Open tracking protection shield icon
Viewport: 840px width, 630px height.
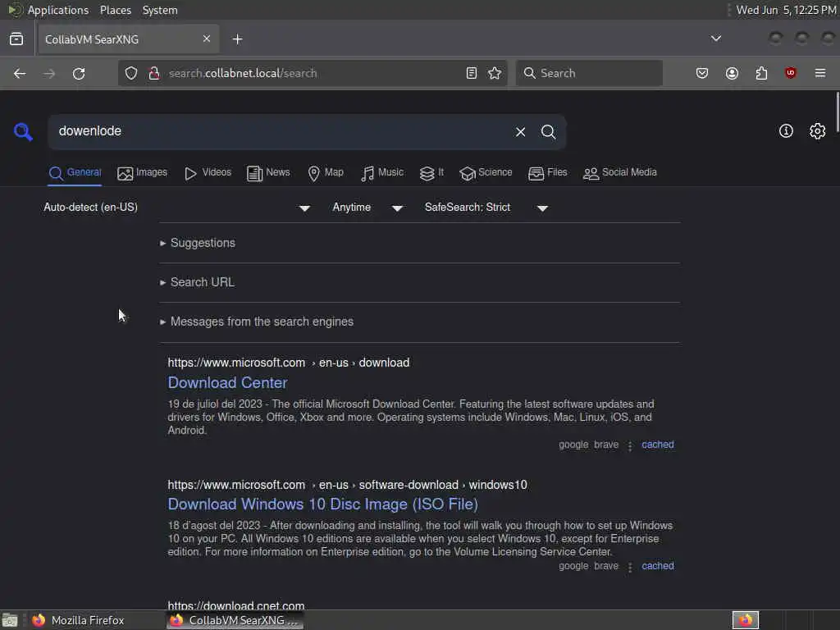coord(131,73)
